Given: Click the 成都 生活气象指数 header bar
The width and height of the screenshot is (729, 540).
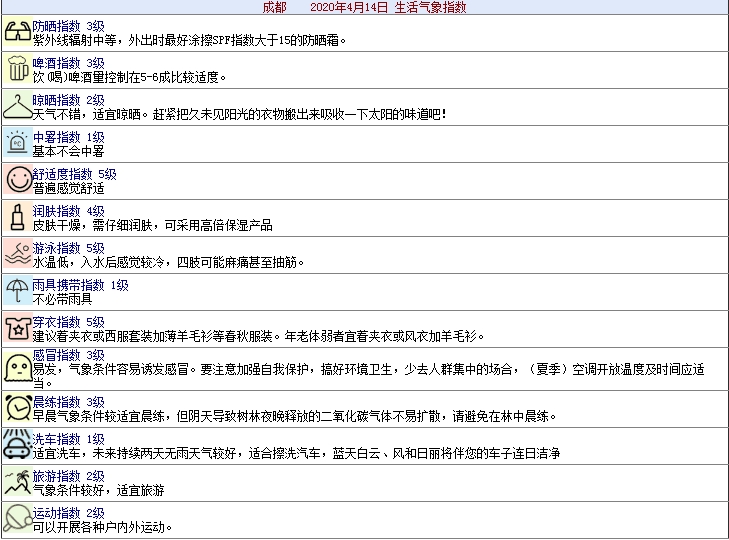Looking at the screenshot, I should 364,7.
